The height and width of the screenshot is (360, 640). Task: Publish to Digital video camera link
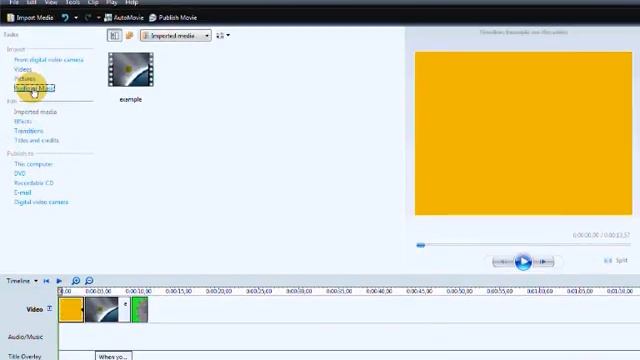coord(41,202)
